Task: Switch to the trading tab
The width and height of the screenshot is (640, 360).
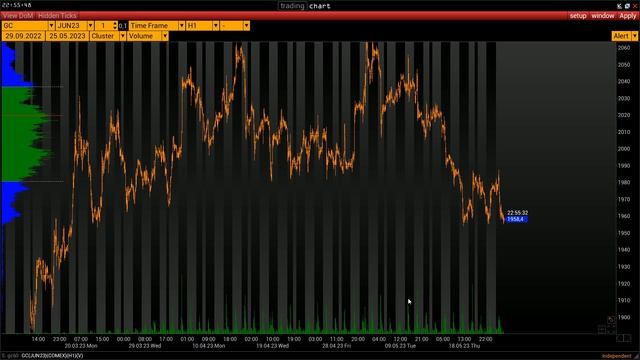Action: (292, 6)
